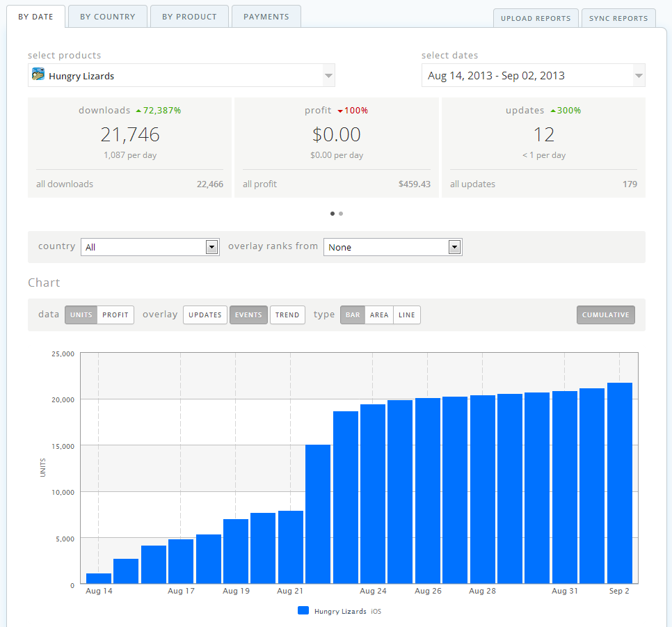Click the 1,087 per day text
The height and width of the screenshot is (627, 672).
(x=130, y=155)
